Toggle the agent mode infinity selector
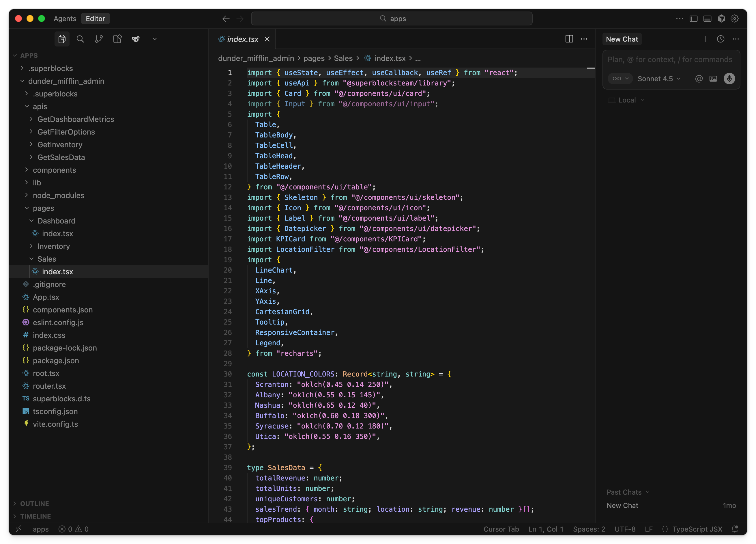The width and height of the screenshot is (756, 544). (620, 79)
